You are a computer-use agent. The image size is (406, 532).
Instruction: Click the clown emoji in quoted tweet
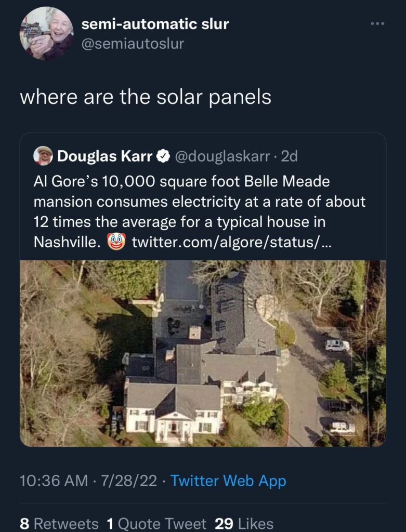[x=116, y=242]
